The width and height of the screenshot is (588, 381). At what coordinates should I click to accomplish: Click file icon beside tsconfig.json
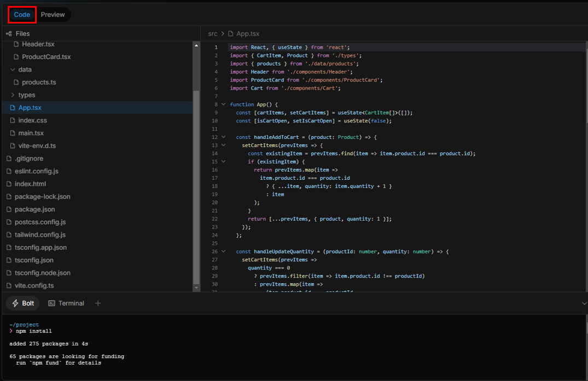(x=9, y=260)
